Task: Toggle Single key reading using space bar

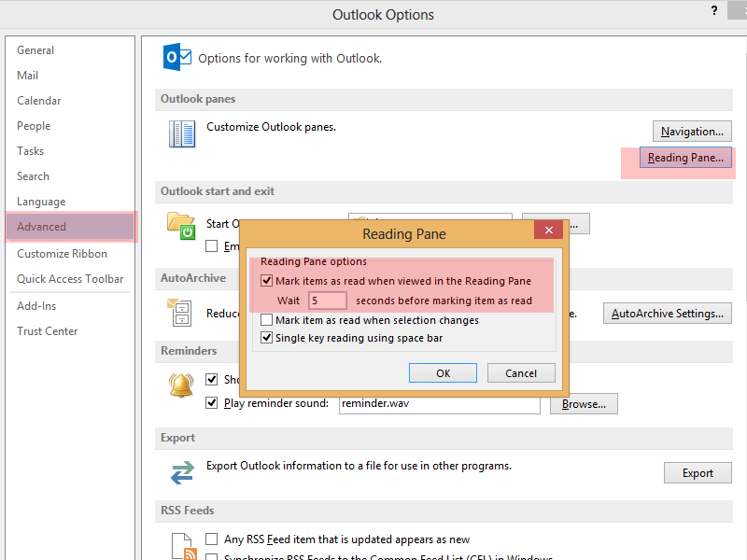Action: click(267, 338)
